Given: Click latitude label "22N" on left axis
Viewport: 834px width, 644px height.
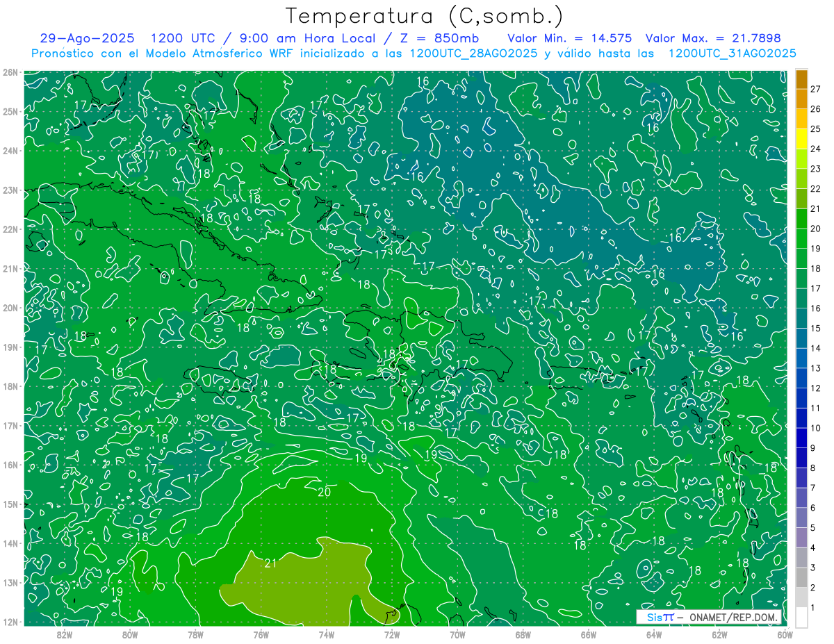Looking at the screenshot, I should click(x=10, y=229).
